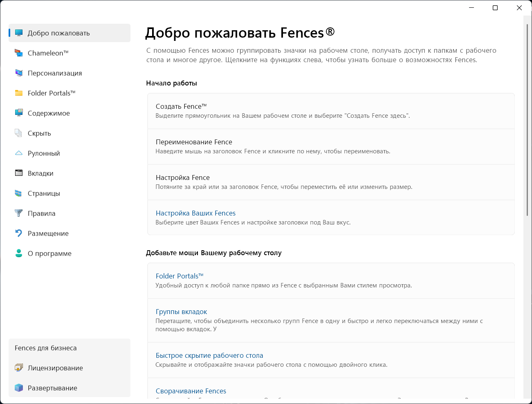Click the Chameleon icon in the sidebar
Screen dimensions: 532x404
coord(19,53)
